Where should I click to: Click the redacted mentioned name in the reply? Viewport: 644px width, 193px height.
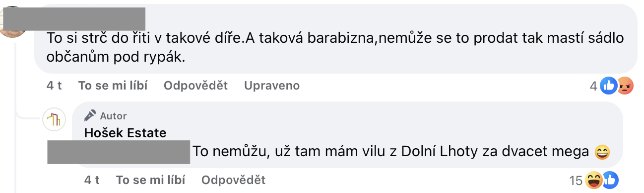point(119,152)
